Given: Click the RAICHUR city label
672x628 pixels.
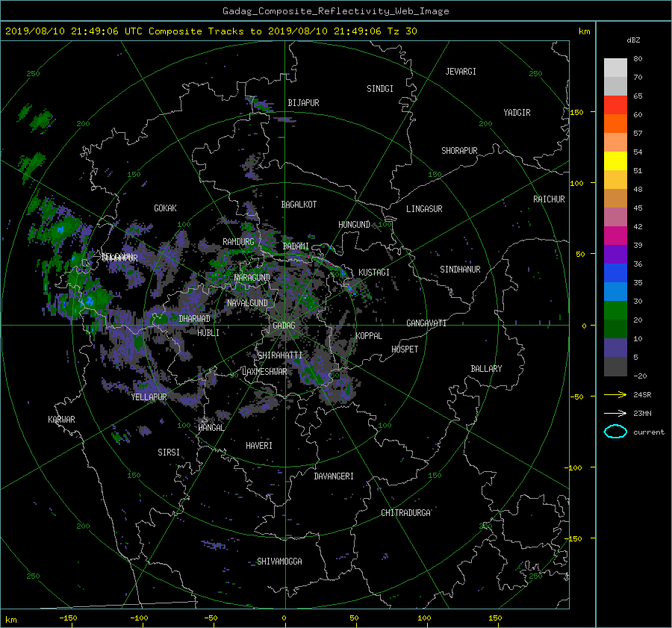Looking at the screenshot, I should [549, 199].
